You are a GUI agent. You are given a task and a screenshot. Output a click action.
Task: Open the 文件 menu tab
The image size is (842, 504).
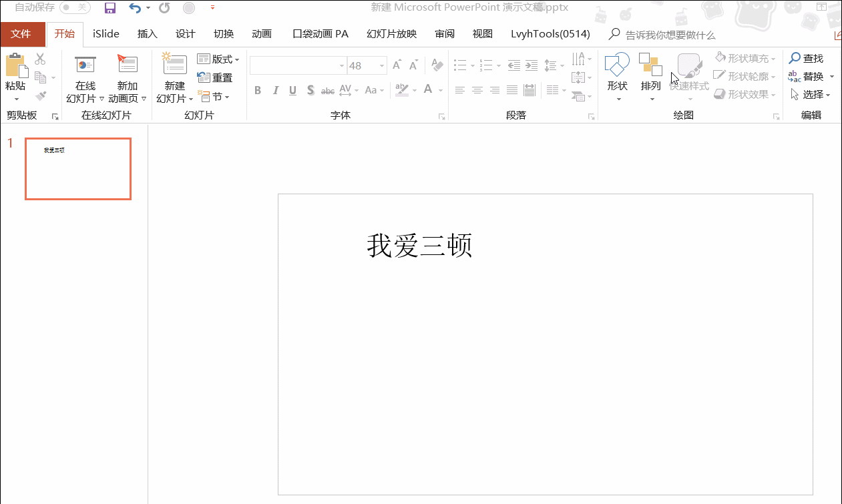[21, 34]
